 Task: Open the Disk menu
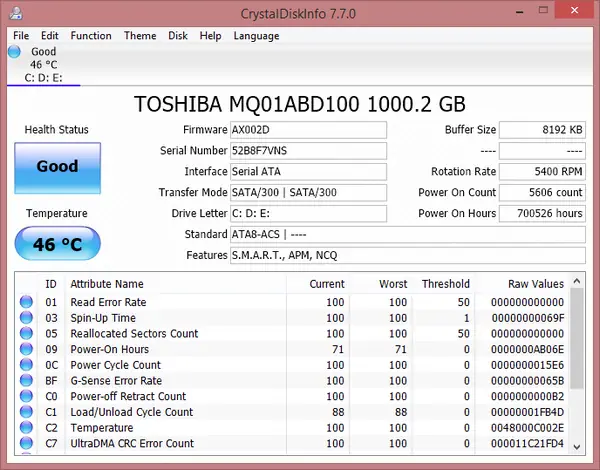pyautogui.click(x=178, y=36)
